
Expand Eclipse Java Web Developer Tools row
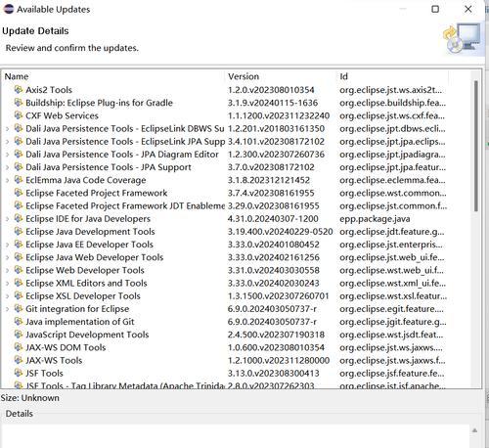[x=8, y=257]
